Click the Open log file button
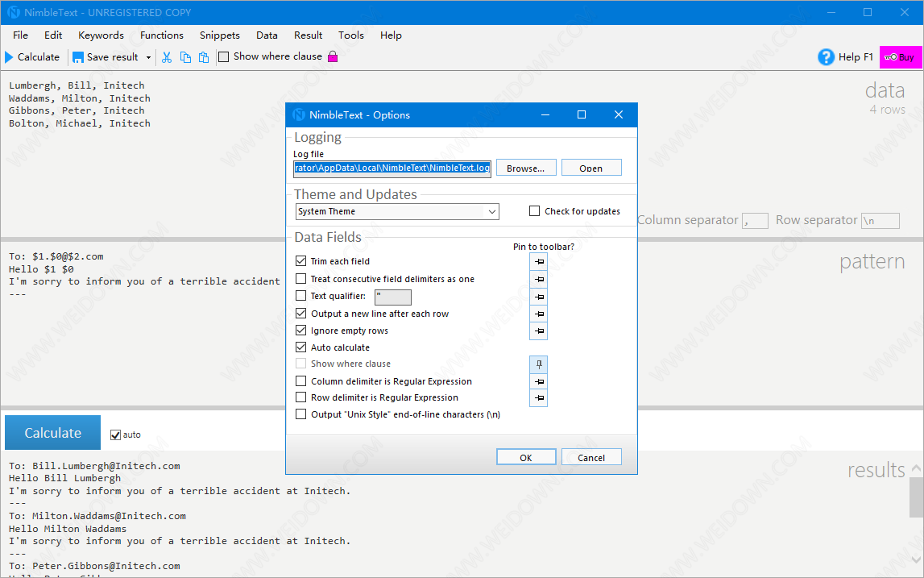Viewport: 924px width, 578px height. 591,168
